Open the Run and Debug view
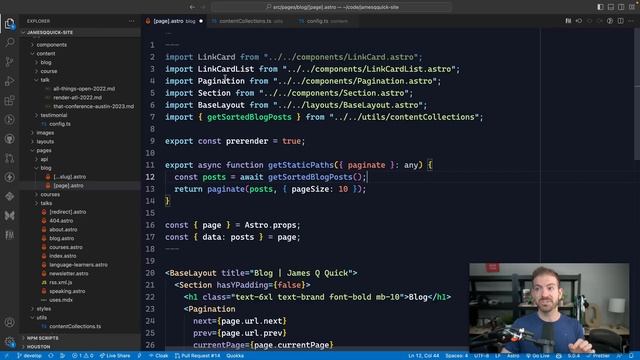The width and height of the screenshot is (640, 360). point(9,81)
